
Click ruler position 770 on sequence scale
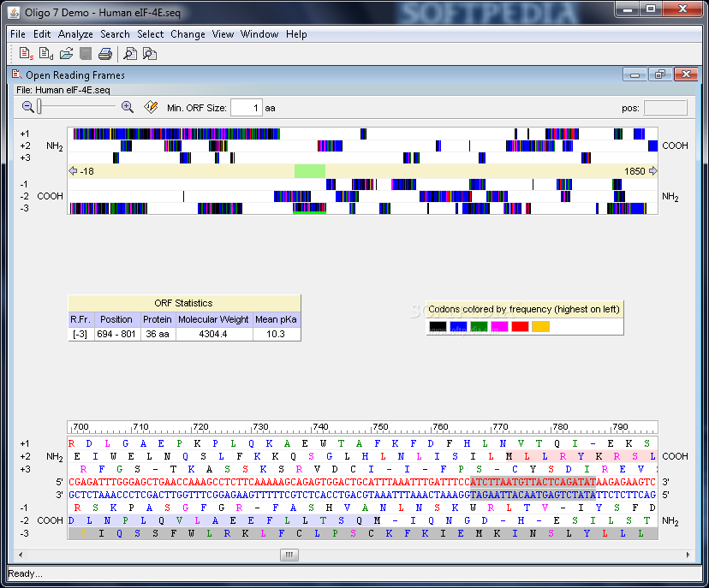(x=500, y=426)
